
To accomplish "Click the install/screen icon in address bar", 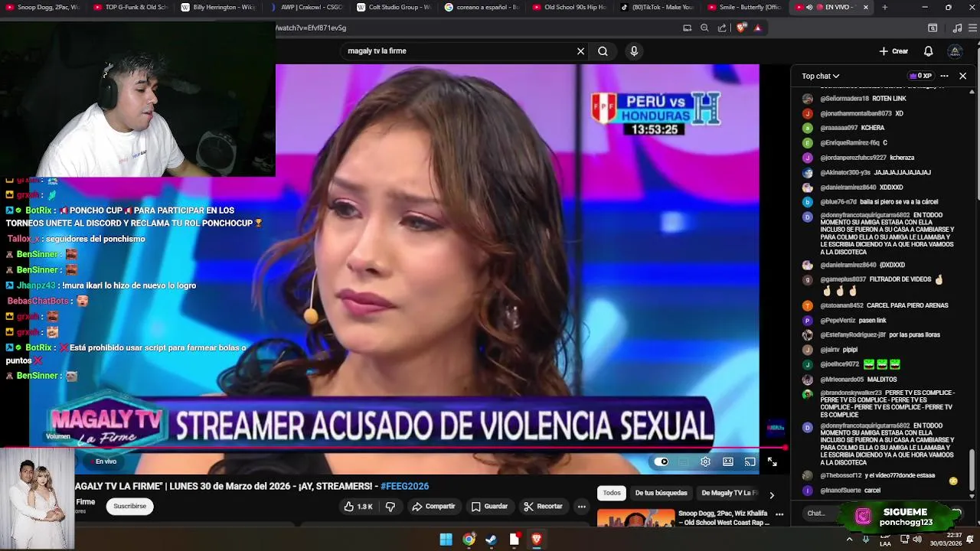I will (687, 28).
